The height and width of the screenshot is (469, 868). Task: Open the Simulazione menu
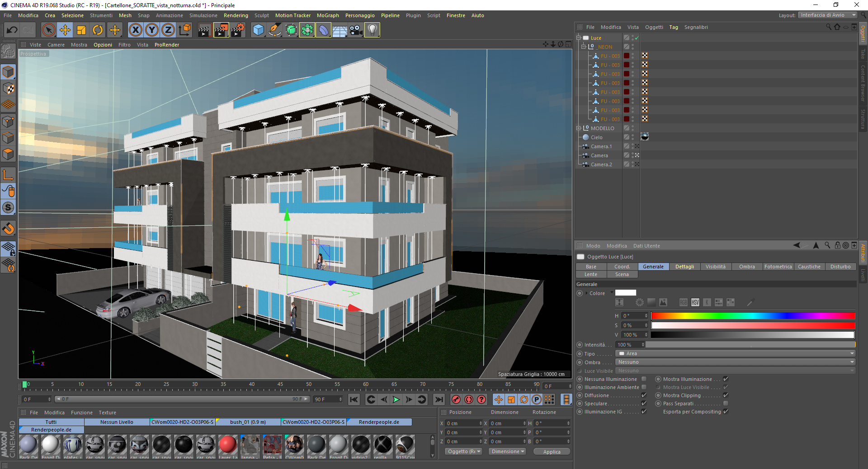click(203, 15)
